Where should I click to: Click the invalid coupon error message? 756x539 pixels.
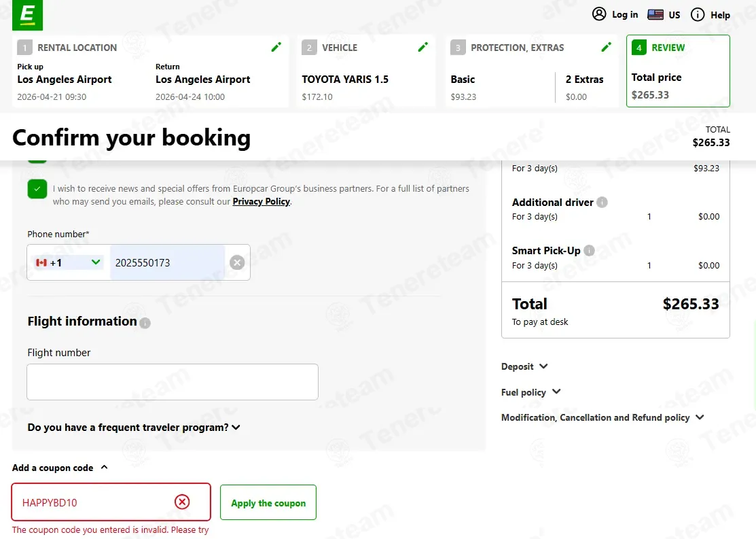pos(111,530)
